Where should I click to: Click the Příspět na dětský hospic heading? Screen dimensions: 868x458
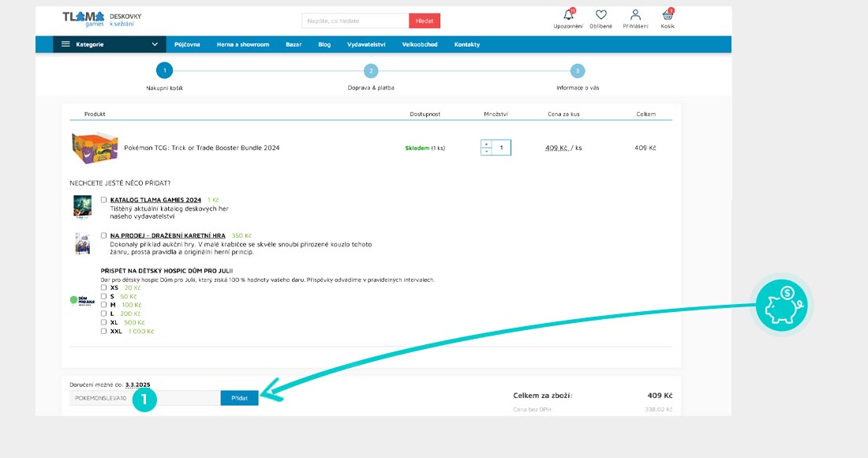tap(166, 271)
